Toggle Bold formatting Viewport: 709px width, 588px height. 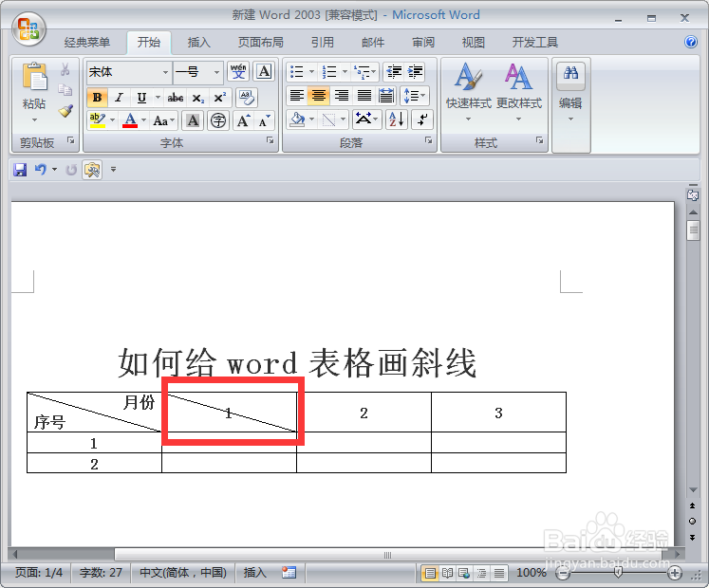[x=97, y=97]
